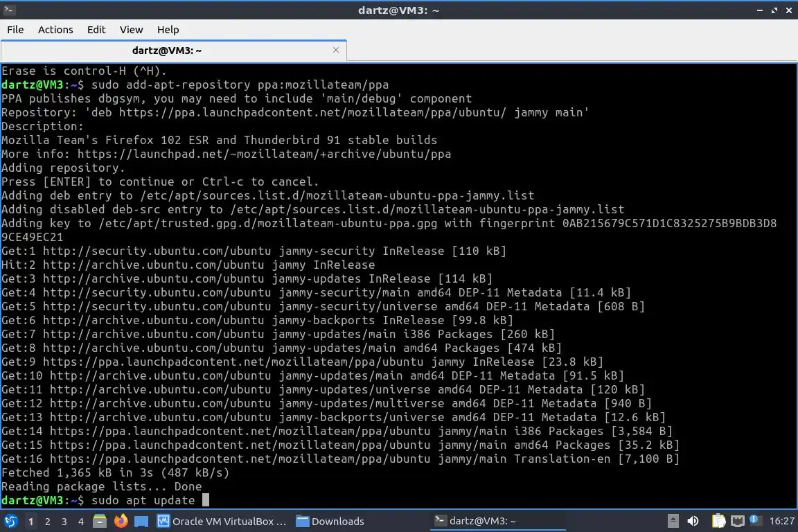Click the 'sudo add-apt-repository ppa:mozillateam/ppa' command

point(240,85)
